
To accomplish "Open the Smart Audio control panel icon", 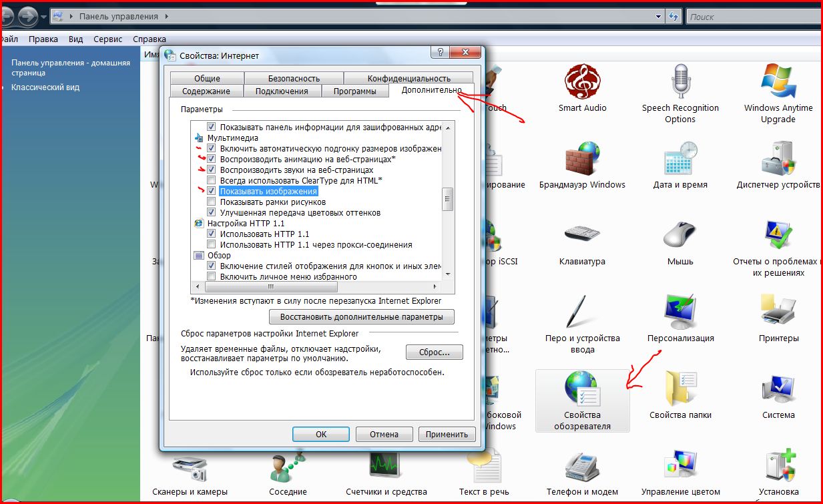I will point(582,89).
